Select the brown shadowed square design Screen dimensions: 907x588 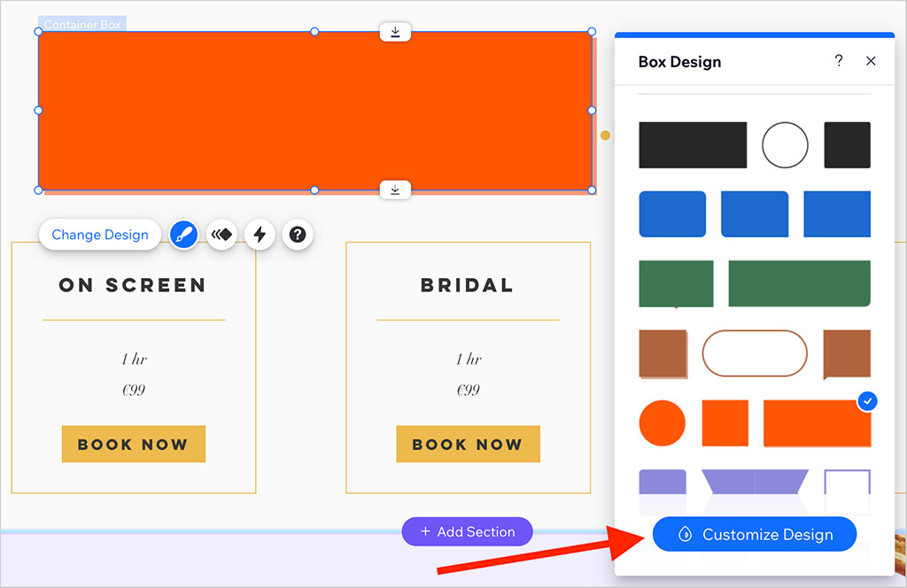pos(663,354)
